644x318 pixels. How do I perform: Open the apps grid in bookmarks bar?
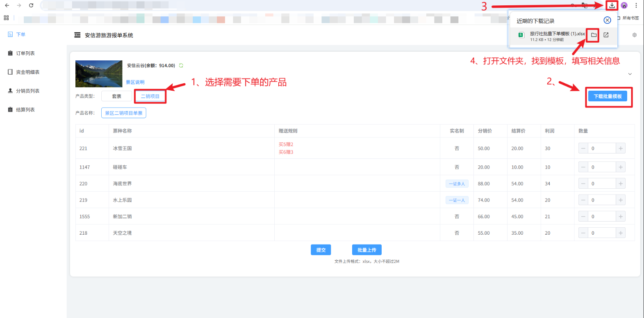click(x=6, y=18)
